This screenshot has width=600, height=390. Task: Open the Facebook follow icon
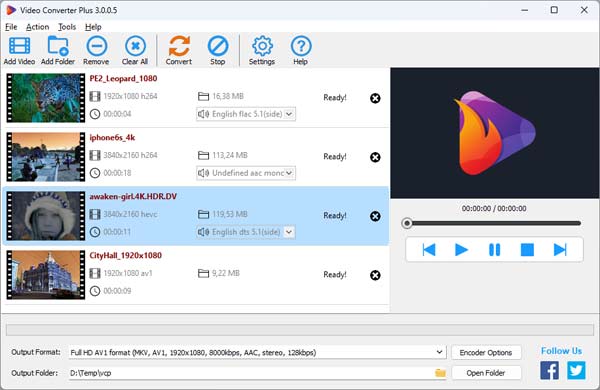549,370
